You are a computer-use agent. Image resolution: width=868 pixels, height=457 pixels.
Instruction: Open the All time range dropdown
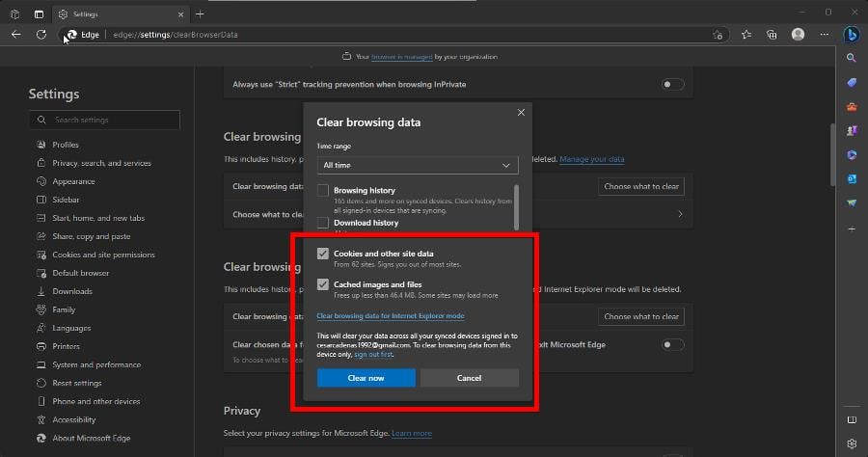click(x=418, y=165)
